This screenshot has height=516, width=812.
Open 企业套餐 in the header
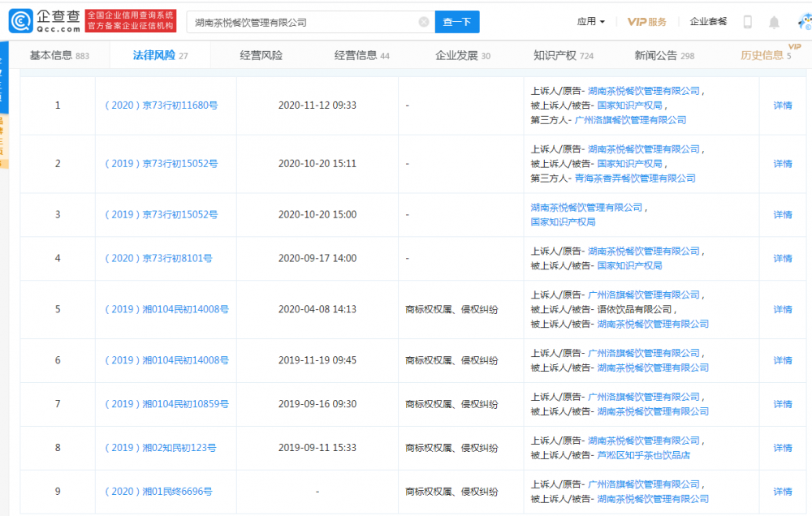click(708, 22)
